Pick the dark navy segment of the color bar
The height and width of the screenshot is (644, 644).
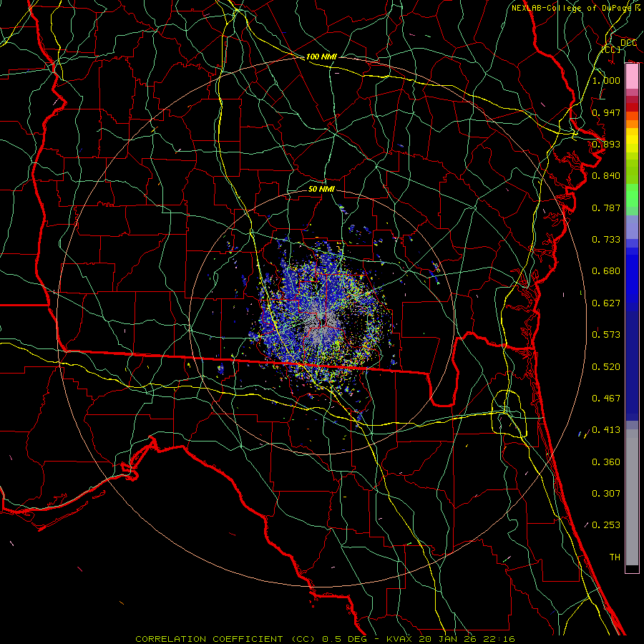coord(632,366)
